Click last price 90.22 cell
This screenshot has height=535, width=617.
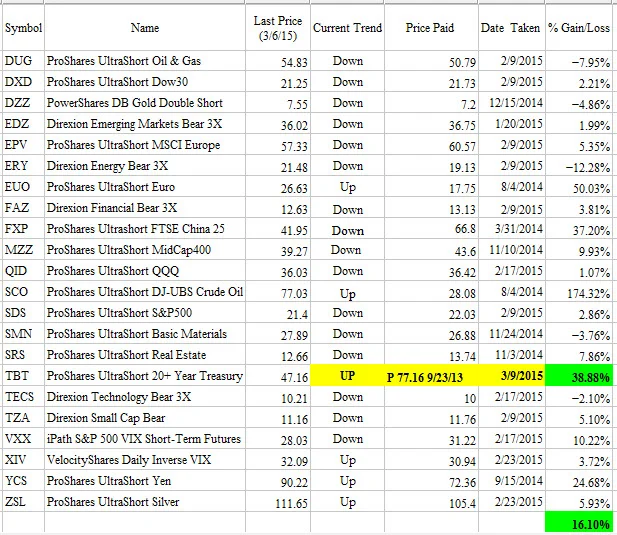pyautogui.click(x=278, y=480)
